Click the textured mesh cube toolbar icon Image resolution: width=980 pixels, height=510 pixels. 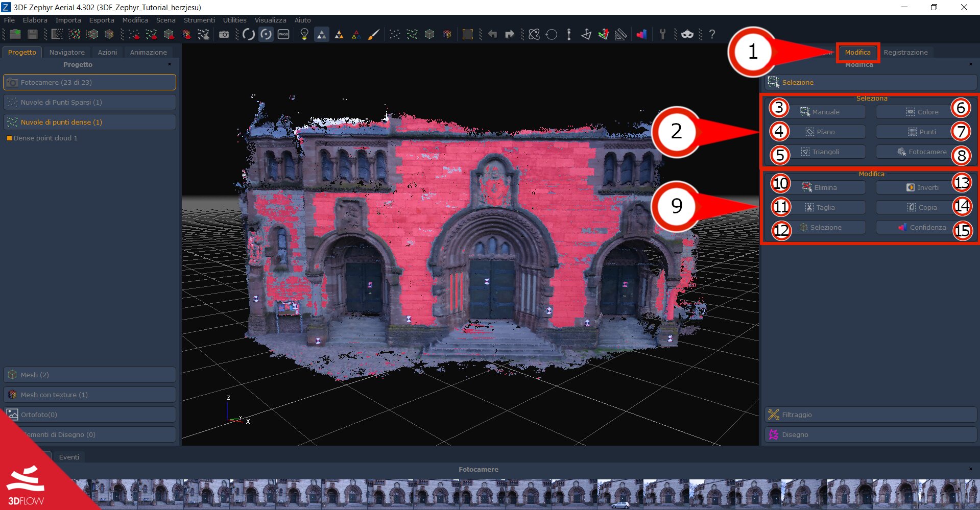point(447,34)
